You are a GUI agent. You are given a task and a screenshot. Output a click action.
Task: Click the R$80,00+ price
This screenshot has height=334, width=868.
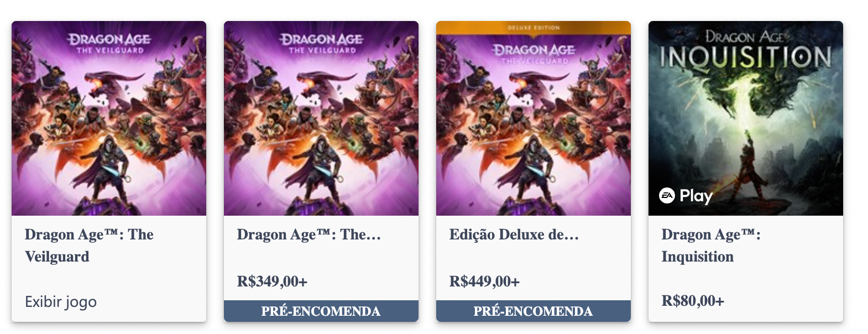tap(693, 301)
